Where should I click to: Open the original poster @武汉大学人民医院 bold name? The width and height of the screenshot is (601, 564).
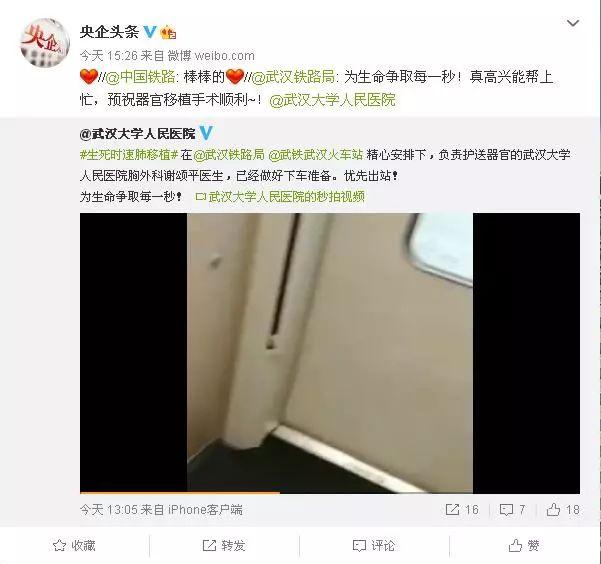(x=138, y=134)
